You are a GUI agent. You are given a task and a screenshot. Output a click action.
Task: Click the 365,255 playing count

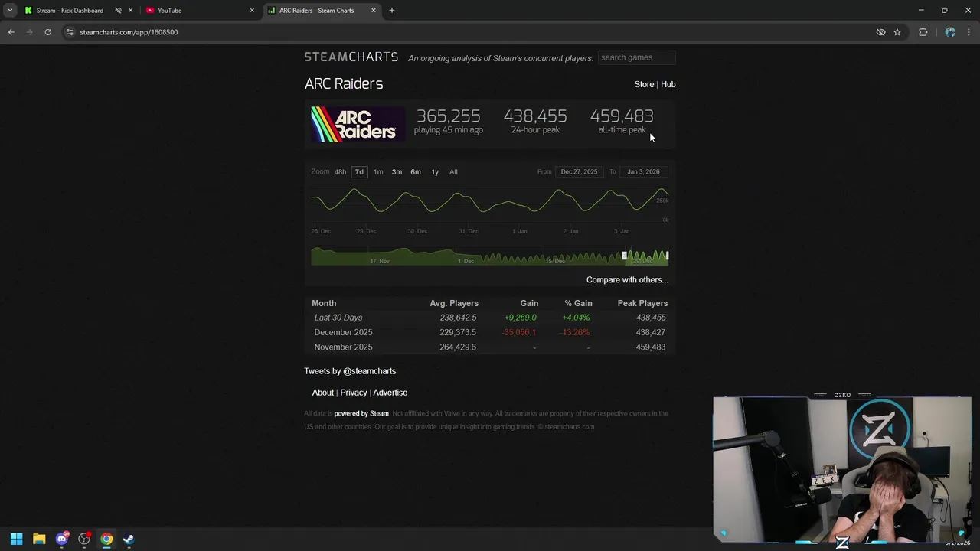(449, 116)
